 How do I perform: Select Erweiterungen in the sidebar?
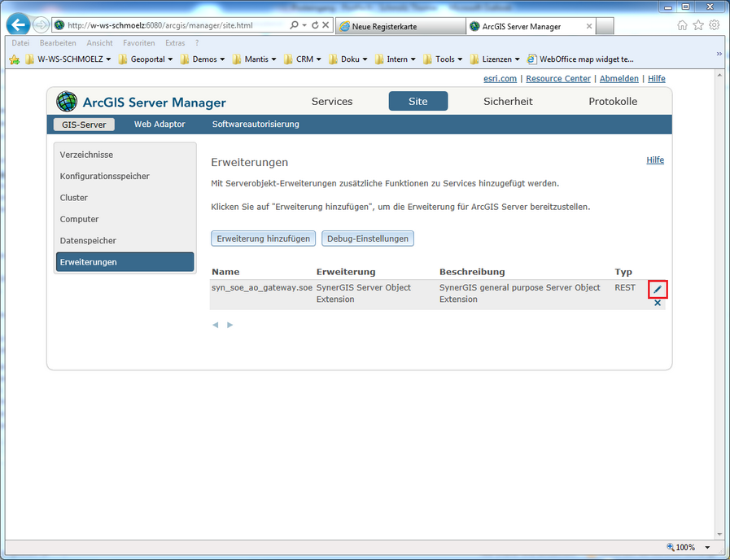coord(125,261)
